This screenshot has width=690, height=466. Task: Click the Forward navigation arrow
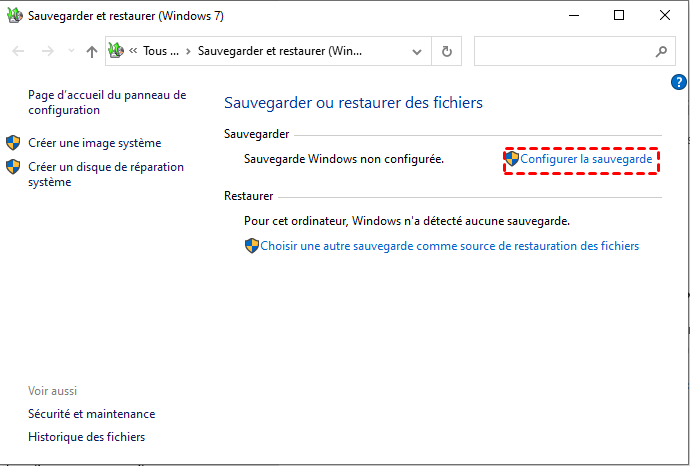[x=48, y=51]
